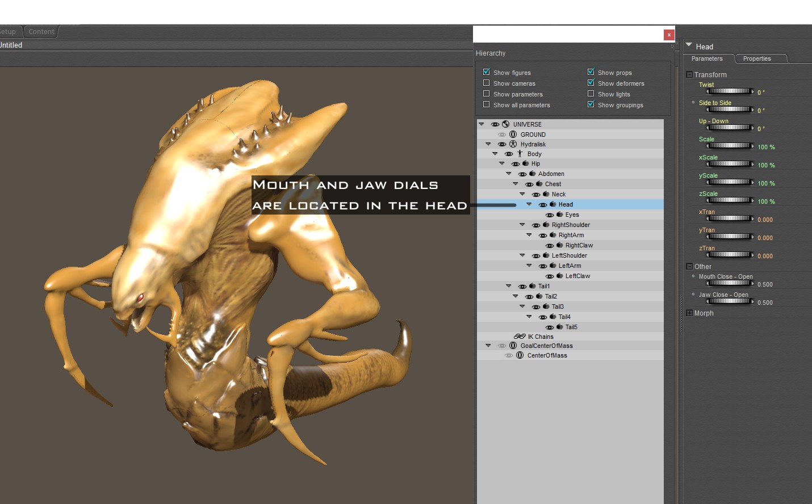Click the LeftShoulder body part icon

(546, 255)
